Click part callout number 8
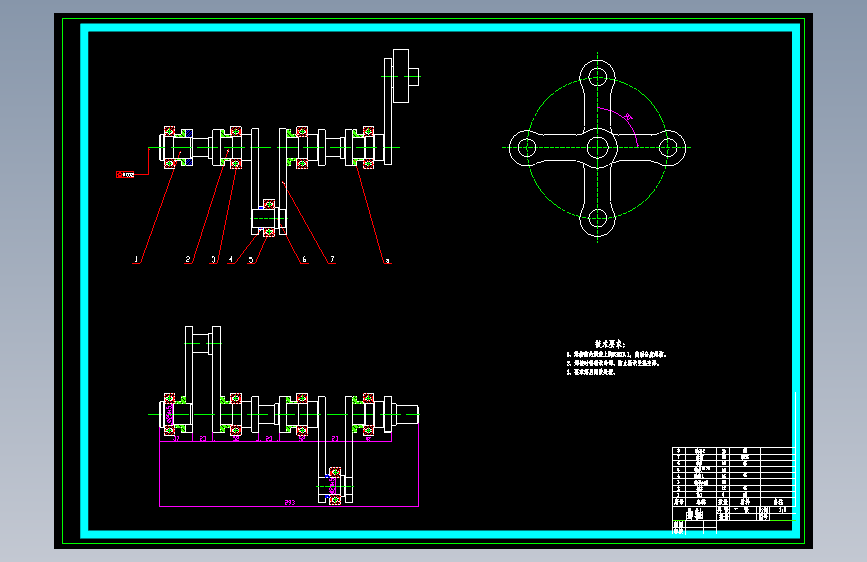 [387, 260]
